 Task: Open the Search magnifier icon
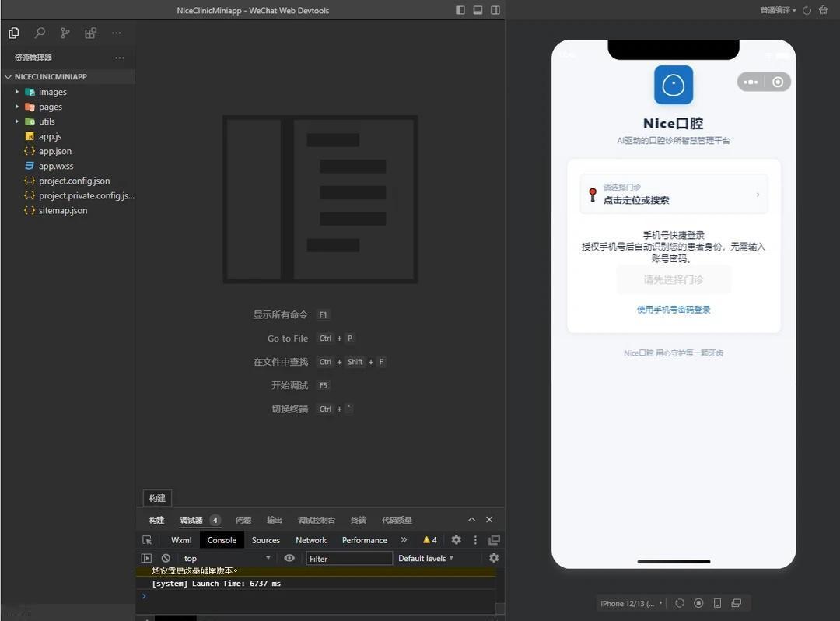pyautogui.click(x=40, y=33)
